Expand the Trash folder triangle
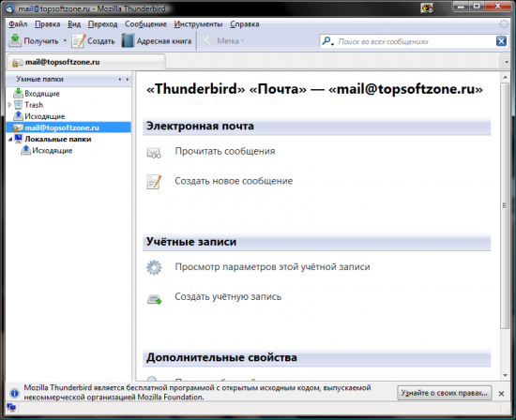 (9, 105)
